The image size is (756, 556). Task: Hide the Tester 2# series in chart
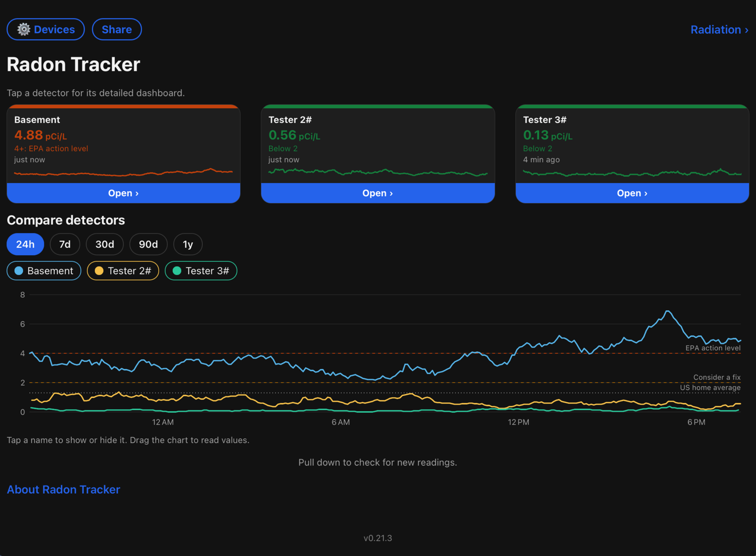click(123, 271)
